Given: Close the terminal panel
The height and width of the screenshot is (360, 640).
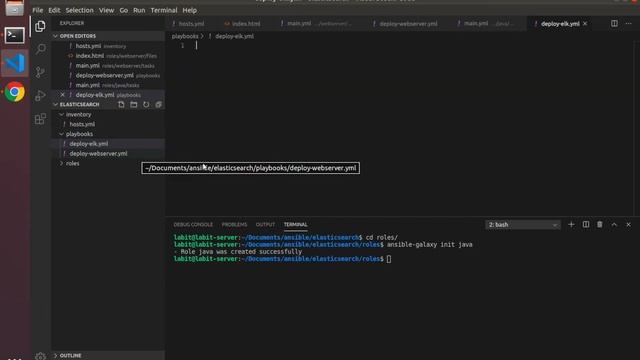Looking at the screenshot, I should (629, 224).
